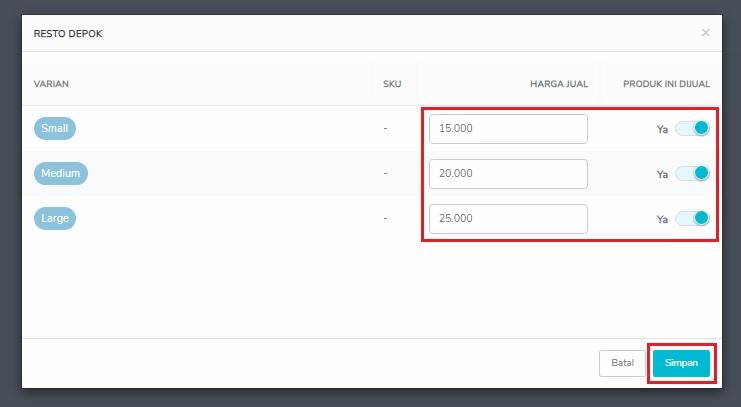
Task: Toggle off selling for Small variant
Action: (x=692, y=128)
